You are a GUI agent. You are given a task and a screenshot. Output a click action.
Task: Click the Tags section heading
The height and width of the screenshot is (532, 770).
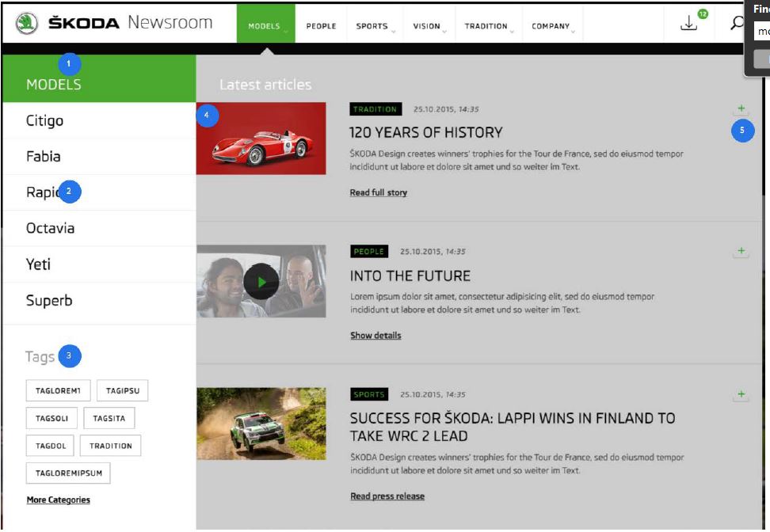click(40, 356)
